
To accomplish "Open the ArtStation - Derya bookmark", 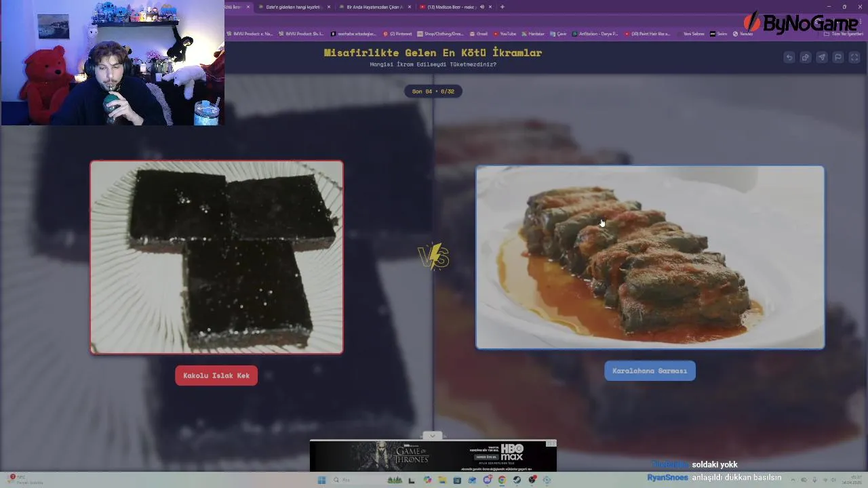I will (595, 34).
